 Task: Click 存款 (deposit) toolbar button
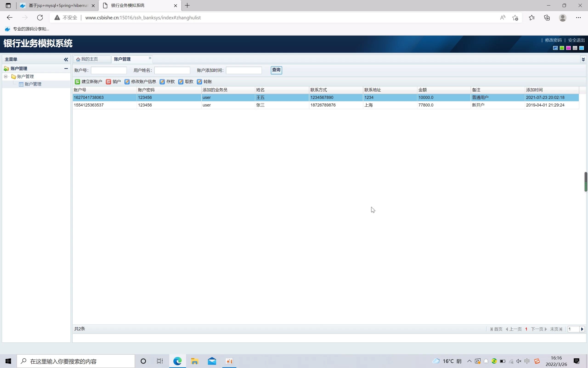click(167, 81)
